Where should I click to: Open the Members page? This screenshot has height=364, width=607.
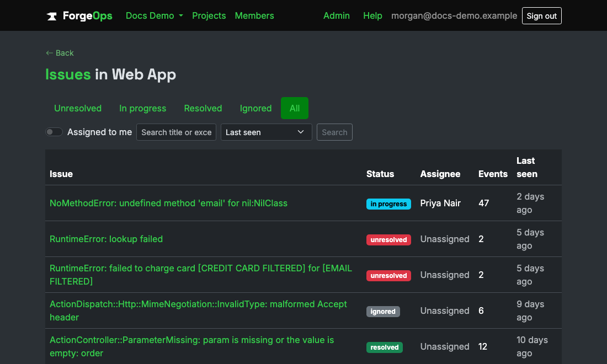pyautogui.click(x=254, y=16)
